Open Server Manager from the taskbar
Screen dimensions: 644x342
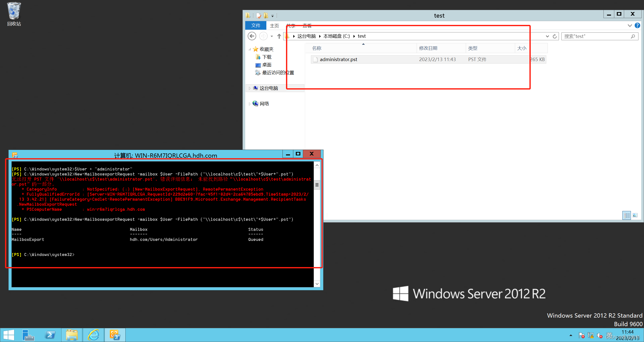pos(28,335)
